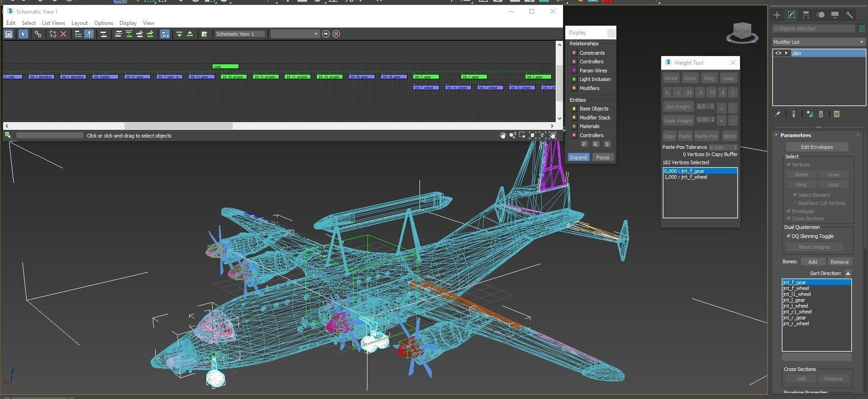Open the Layout menu in Schematic View
This screenshot has height=399, width=868.
(79, 23)
